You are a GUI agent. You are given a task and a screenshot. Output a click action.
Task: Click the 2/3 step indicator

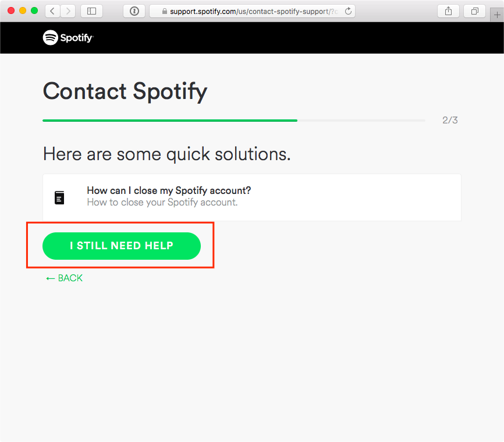tap(450, 121)
